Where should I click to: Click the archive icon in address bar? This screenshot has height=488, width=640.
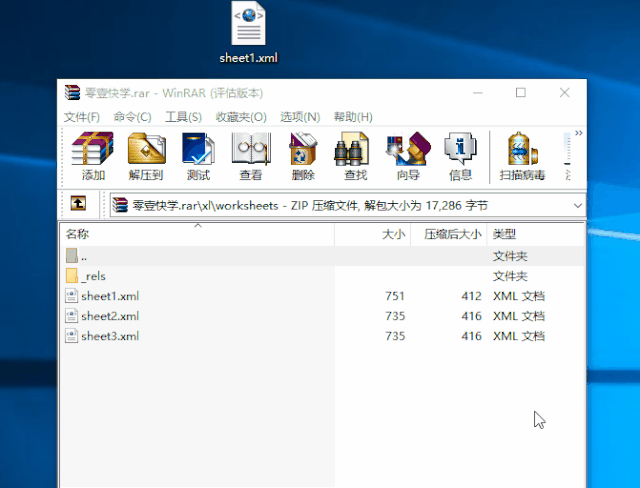120,205
